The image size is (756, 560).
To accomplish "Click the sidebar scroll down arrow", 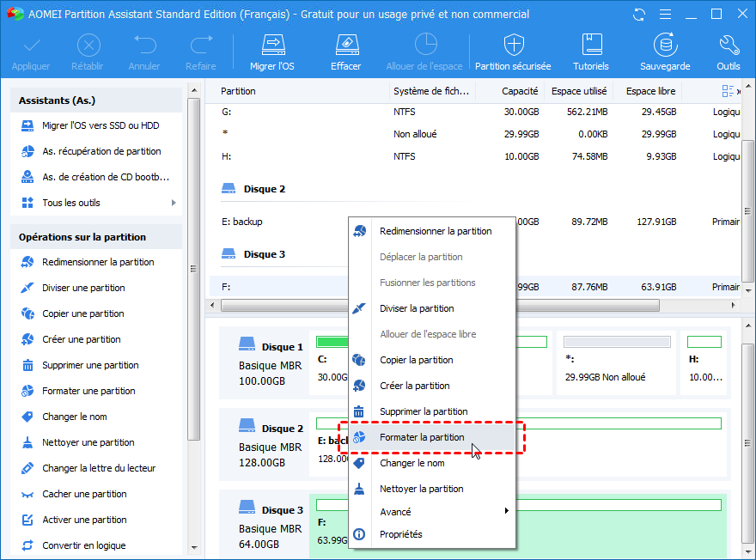I will [194, 548].
